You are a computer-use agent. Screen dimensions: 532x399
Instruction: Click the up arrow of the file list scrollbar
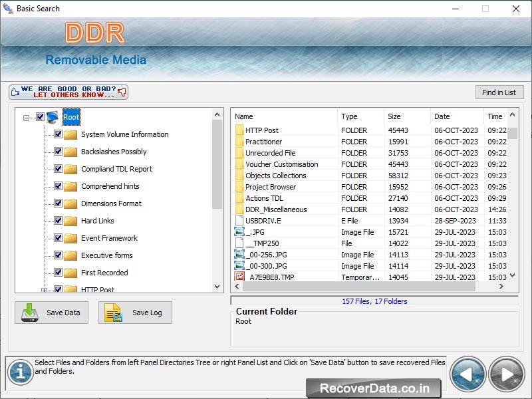[x=512, y=114]
